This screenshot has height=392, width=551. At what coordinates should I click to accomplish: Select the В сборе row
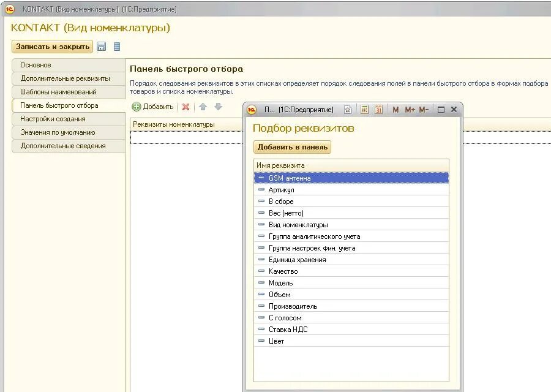point(351,202)
